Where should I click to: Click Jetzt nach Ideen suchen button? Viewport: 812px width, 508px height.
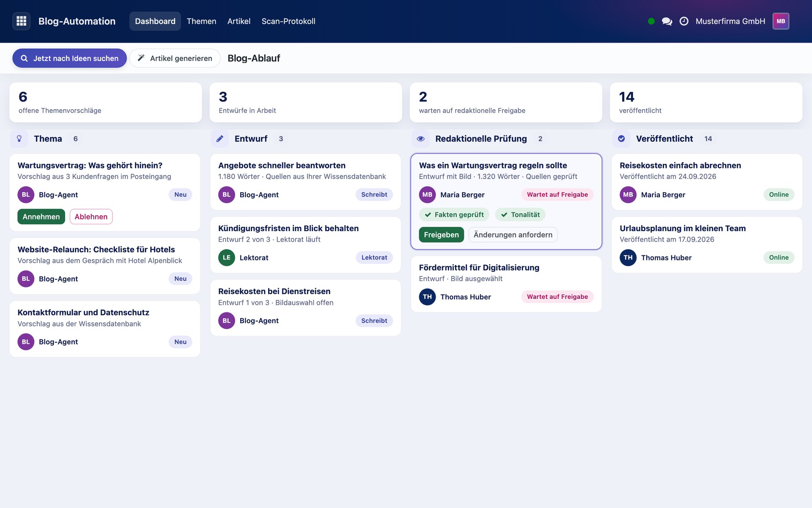[x=70, y=58]
